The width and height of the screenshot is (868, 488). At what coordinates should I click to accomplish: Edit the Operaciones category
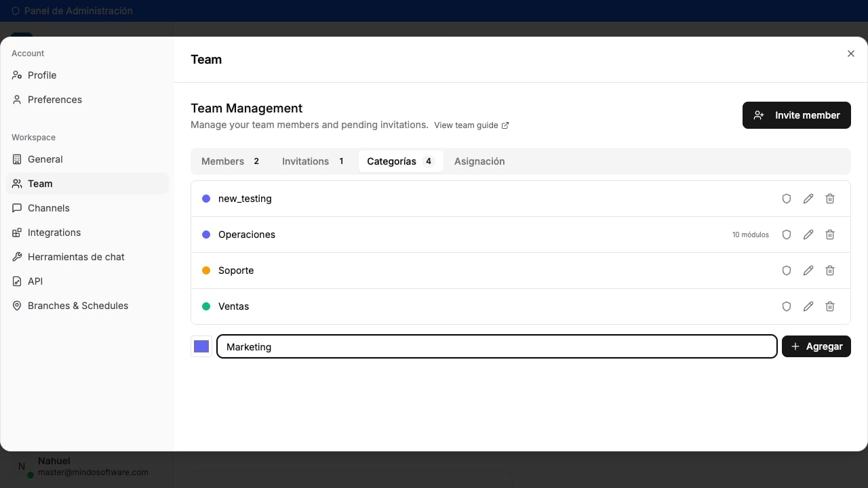coord(808,235)
